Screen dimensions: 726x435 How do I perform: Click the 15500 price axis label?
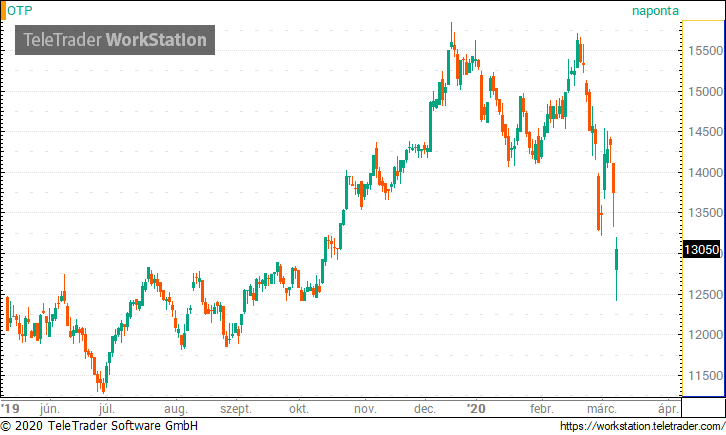705,51
